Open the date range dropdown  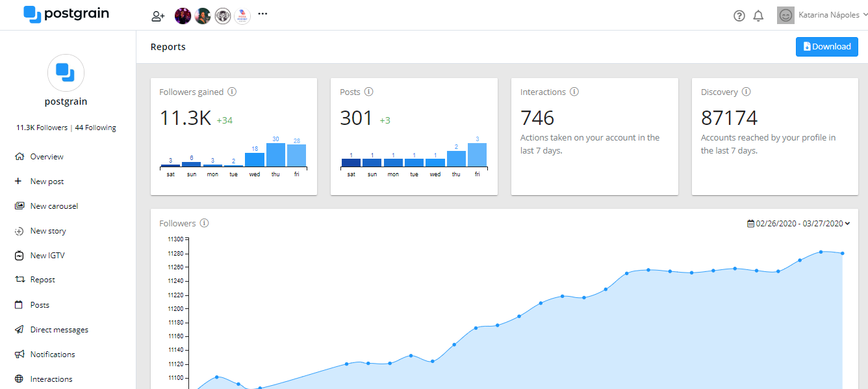point(798,223)
